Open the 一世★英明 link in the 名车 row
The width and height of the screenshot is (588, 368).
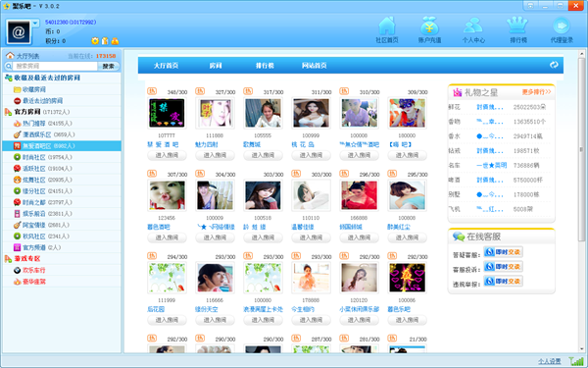tap(492, 165)
